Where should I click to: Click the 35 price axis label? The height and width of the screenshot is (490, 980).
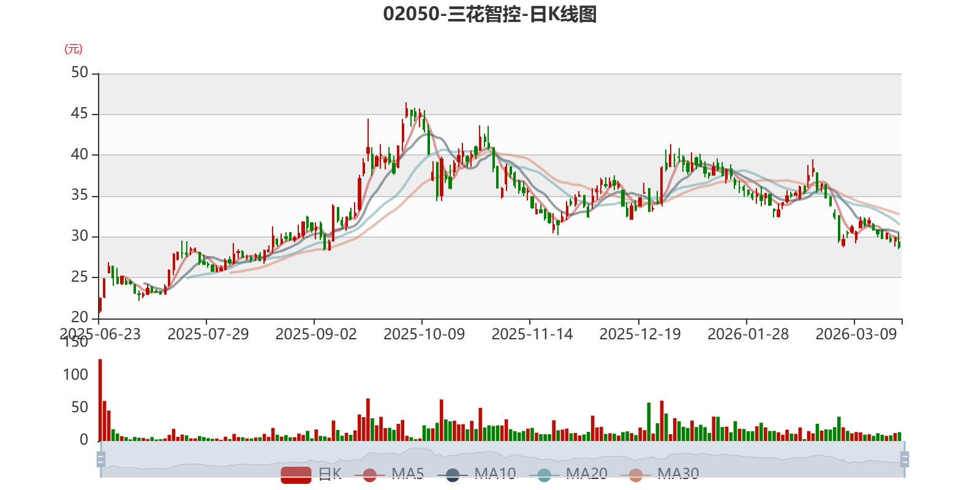[80, 195]
